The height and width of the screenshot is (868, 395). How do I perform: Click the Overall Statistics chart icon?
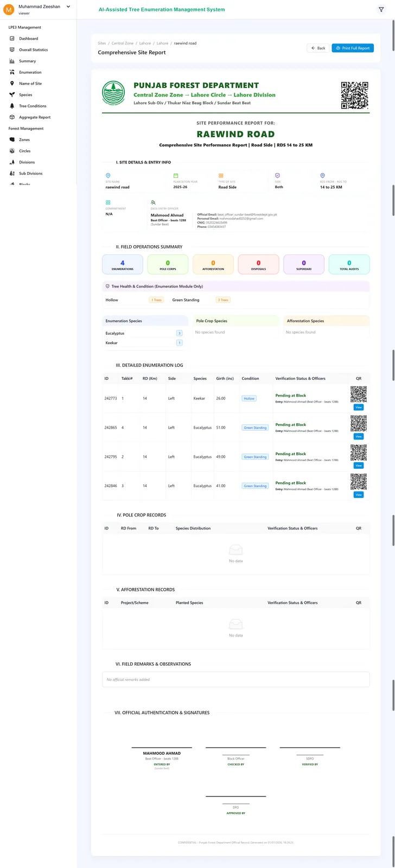[x=12, y=50]
